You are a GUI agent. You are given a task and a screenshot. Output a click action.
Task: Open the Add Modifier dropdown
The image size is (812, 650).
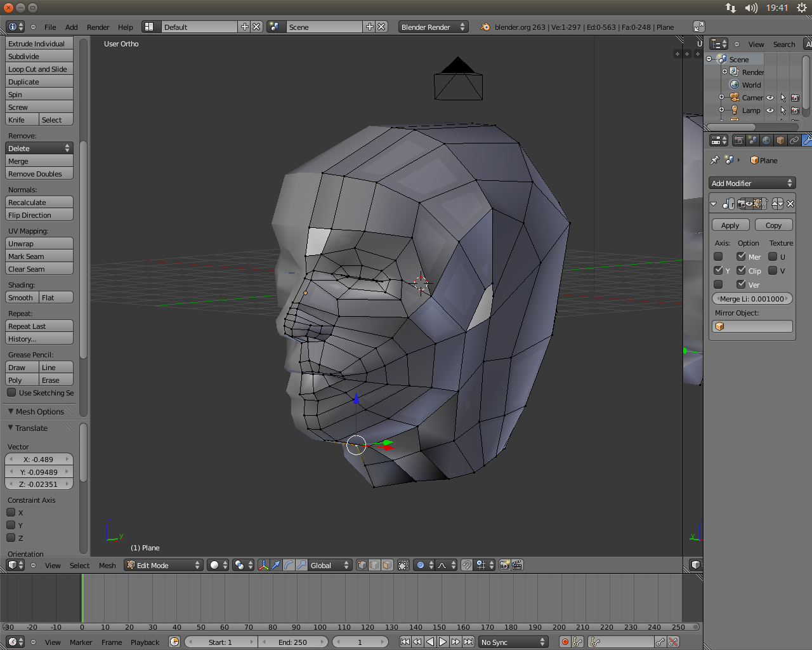[x=752, y=183]
